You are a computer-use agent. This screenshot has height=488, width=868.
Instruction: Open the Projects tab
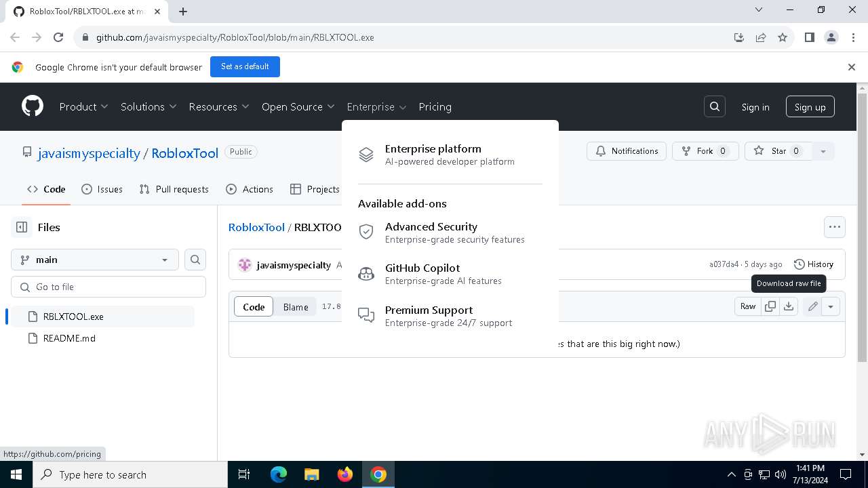point(314,189)
